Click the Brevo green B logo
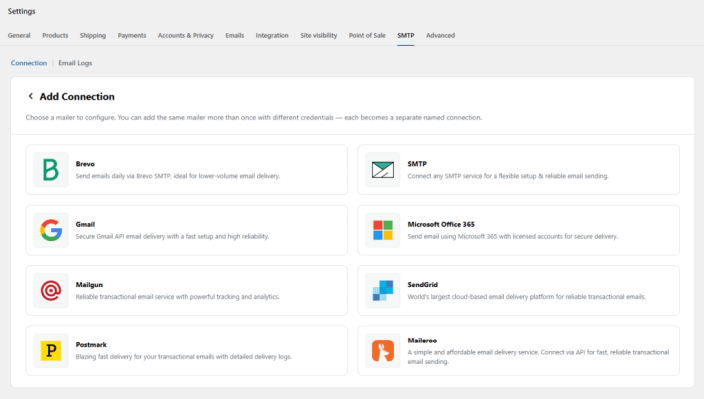Viewport: 704px width, 399px height. click(x=51, y=170)
